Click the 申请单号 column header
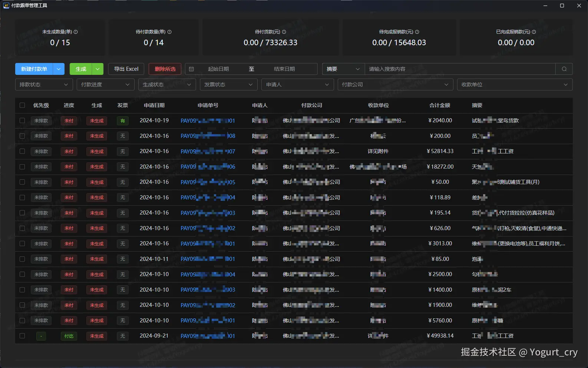The height and width of the screenshot is (368, 588). [x=208, y=105]
